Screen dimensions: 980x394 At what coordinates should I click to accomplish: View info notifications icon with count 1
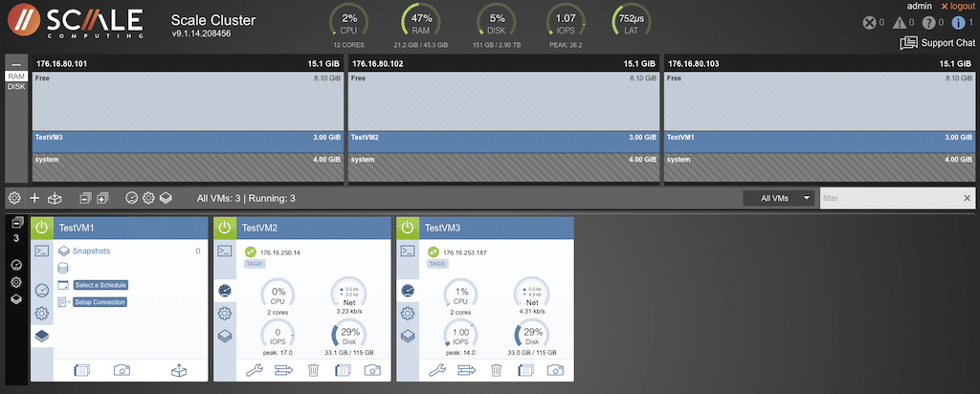coord(957,23)
